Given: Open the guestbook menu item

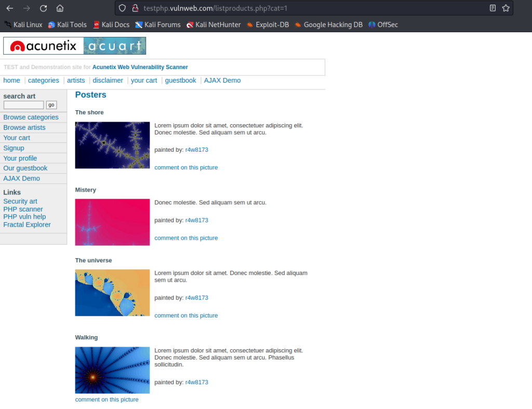Looking at the screenshot, I should 180,81.
